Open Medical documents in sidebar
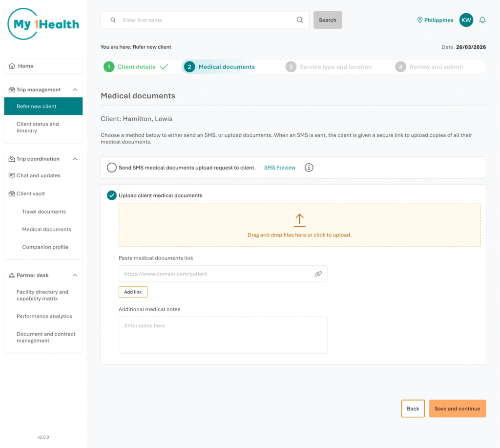The height and width of the screenshot is (448, 500). point(46,230)
